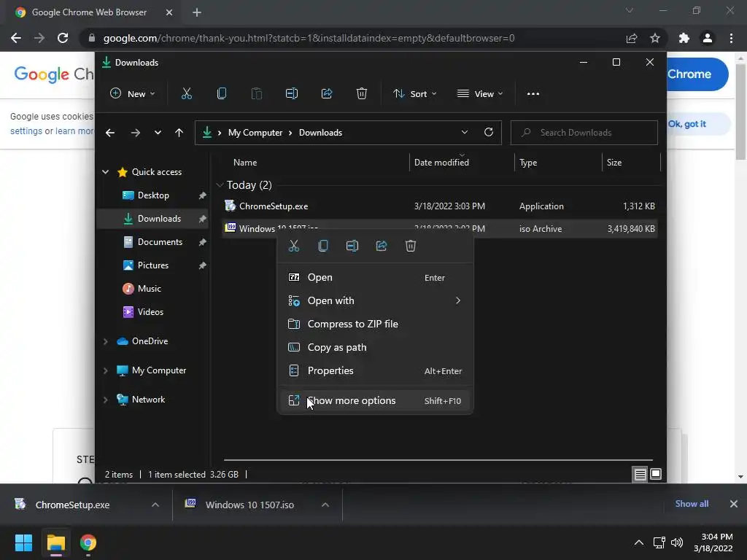Click the Cut icon in context menu
Screen dimensions: 747x560
(x=294, y=246)
